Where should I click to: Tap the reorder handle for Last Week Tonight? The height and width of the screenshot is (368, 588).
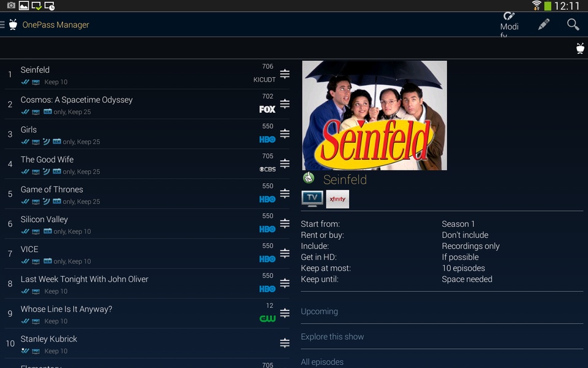[x=285, y=283]
